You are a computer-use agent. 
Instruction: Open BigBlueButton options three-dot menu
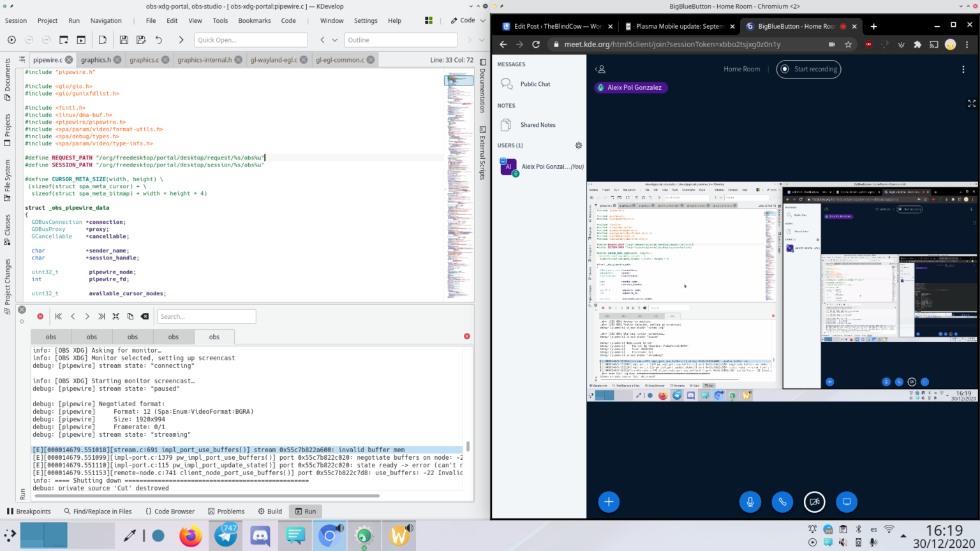(963, 70)
